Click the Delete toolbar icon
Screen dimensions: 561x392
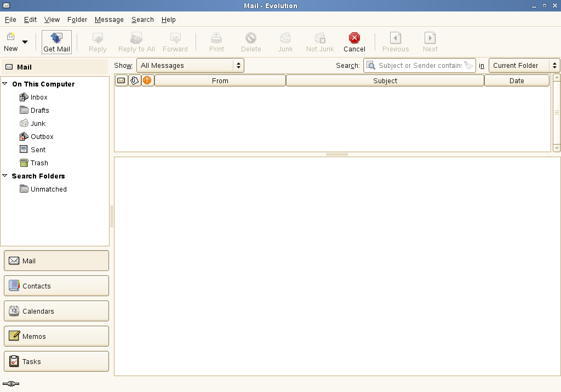point(251,38)
